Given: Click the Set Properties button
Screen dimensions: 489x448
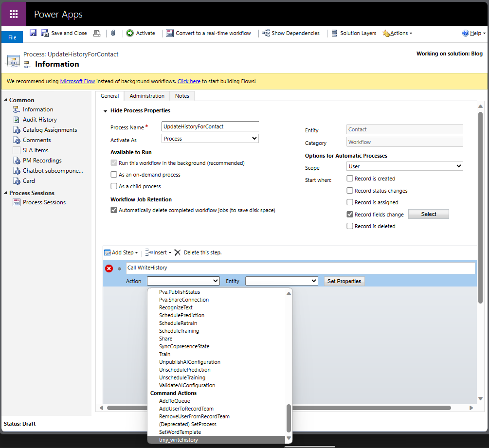Looking at the screenshot, I should pos(344,281).
